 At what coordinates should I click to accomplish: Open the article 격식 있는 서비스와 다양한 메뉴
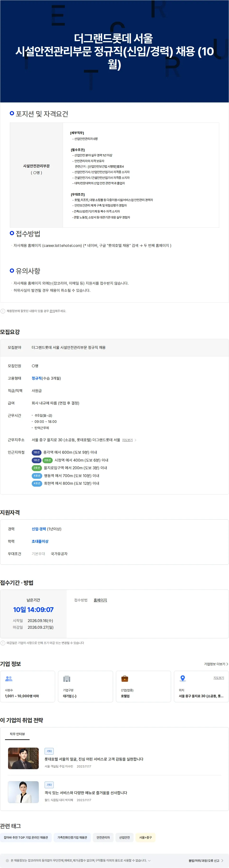tap(86, 793)
